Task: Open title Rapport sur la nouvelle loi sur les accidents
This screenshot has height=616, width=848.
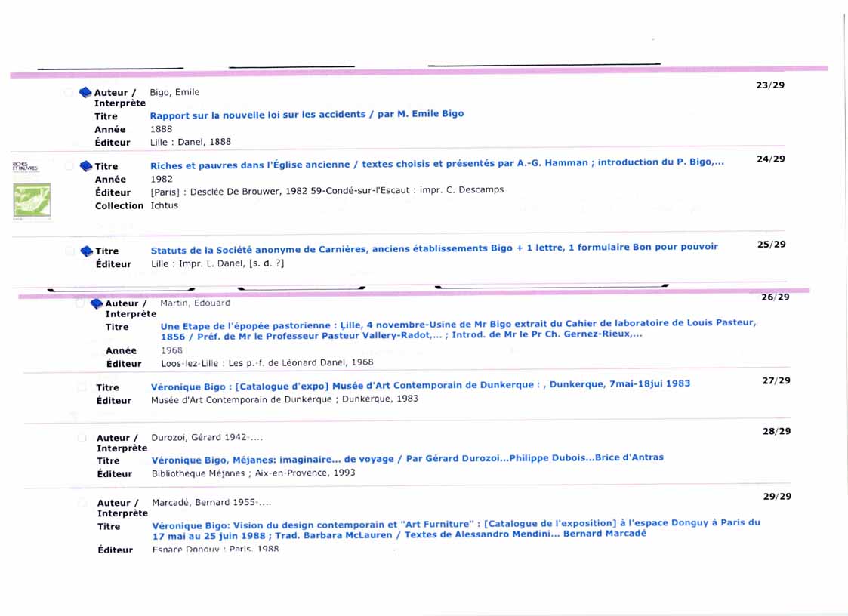Action: pos(307,115)
